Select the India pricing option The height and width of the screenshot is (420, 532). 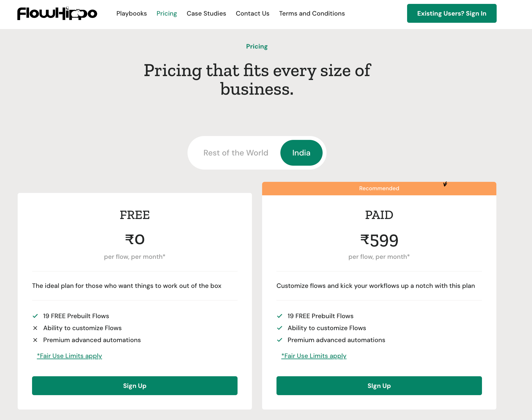pos(301,153)
